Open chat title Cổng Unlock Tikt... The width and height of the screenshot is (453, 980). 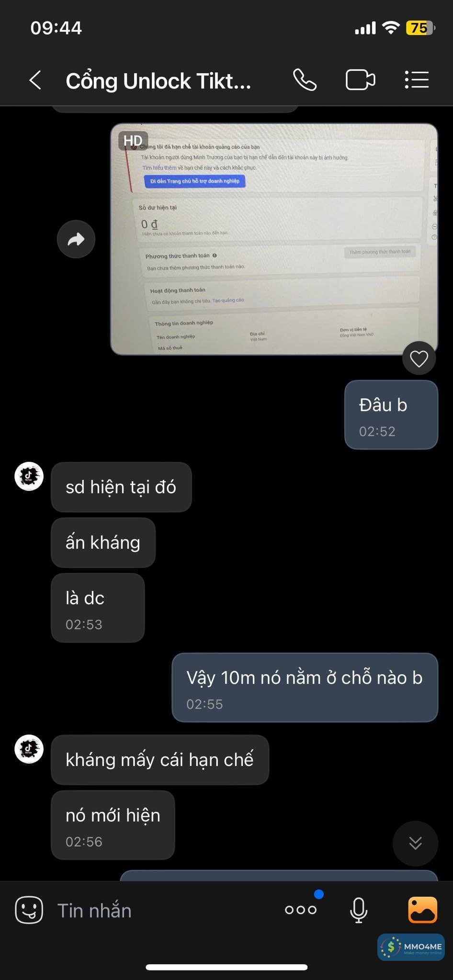pyautogui.click(x=159, y=81)
